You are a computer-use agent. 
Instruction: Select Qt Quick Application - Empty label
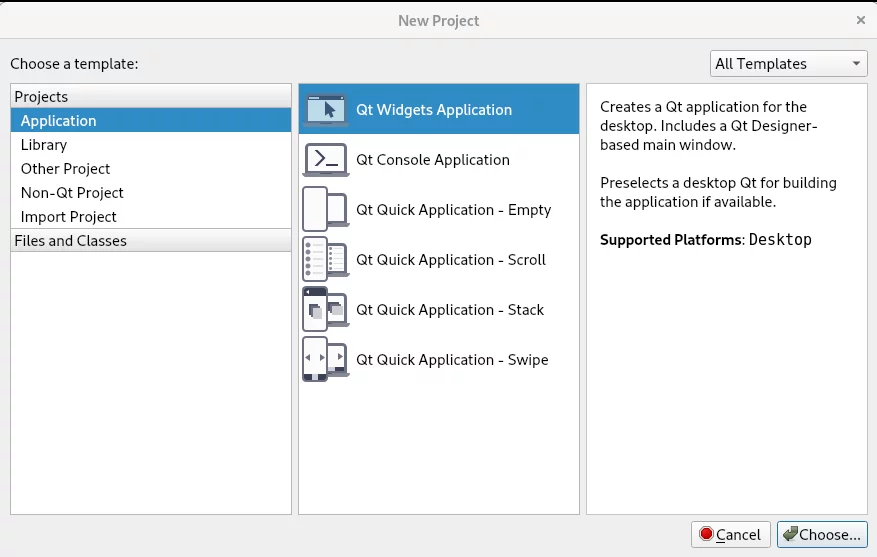454,210
